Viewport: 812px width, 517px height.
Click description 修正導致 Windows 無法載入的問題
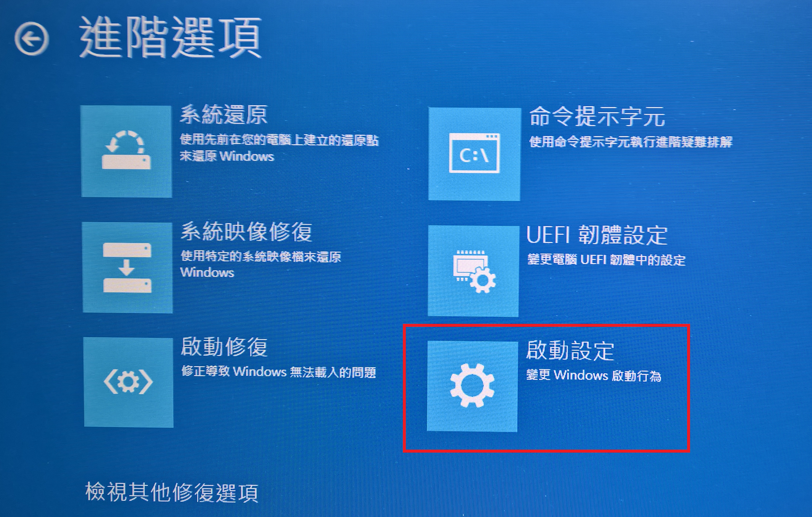tap(279, 372)
